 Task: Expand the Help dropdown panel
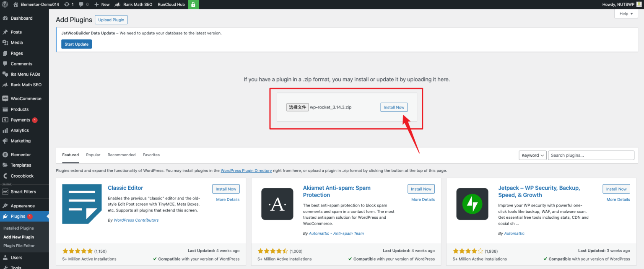click(x=626, y=14)
